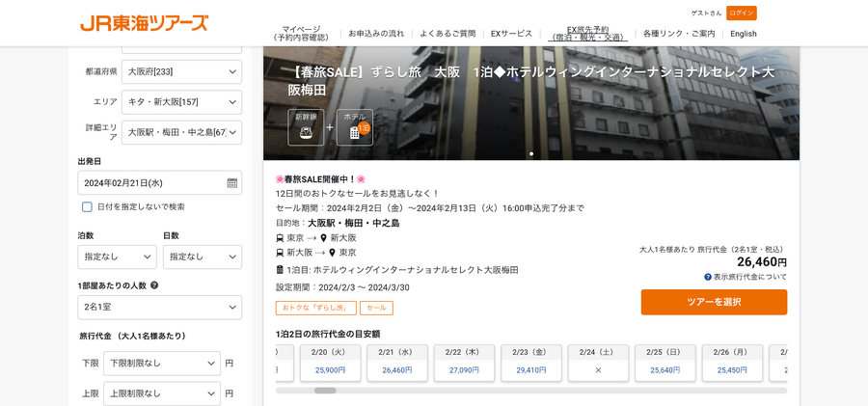868x406 pixels.
Task: Select the 2/23（金） 29,410円 price card
Action: click(x=531, y=363)
